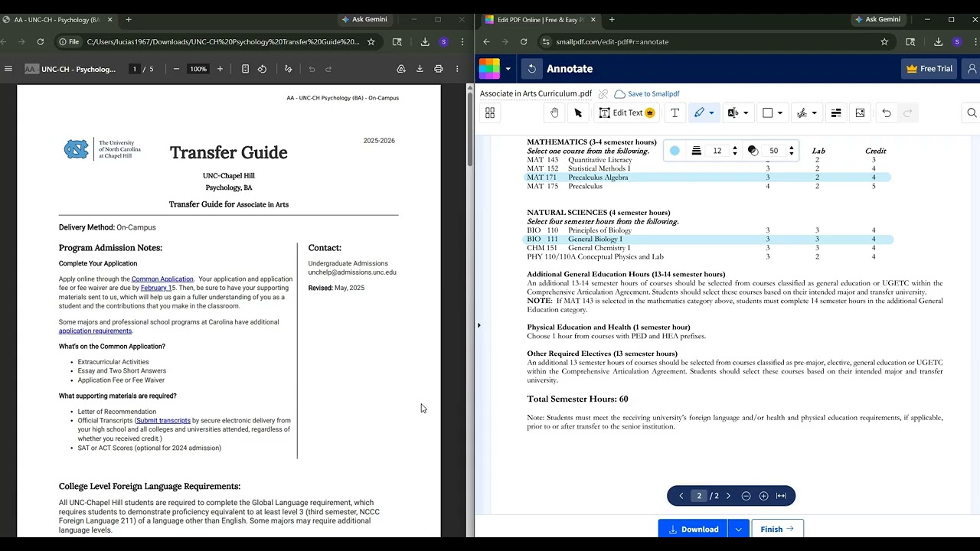Open the highlighter thickness line style picker

click(696, 151)
